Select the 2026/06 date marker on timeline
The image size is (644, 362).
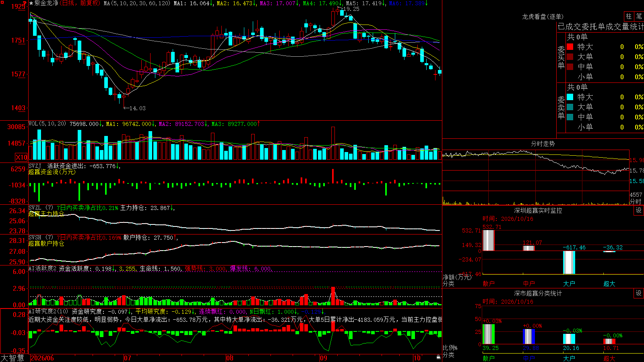42,358
